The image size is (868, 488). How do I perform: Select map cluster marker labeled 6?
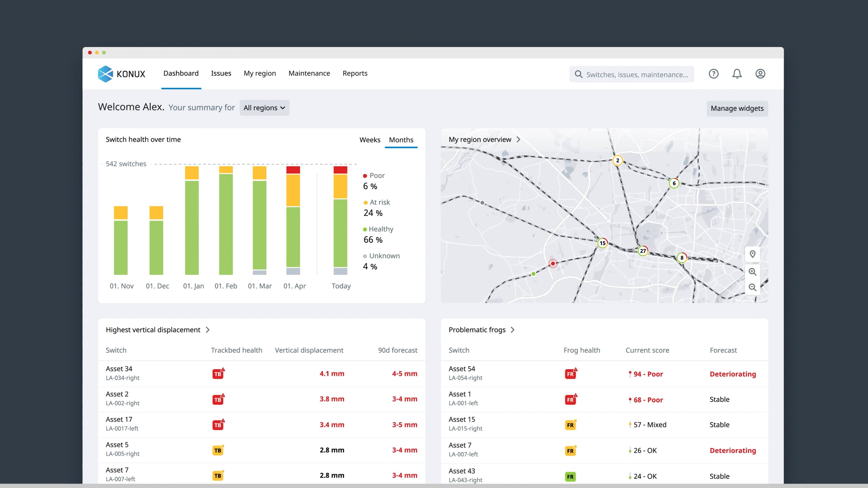click(x=674, y=183)
